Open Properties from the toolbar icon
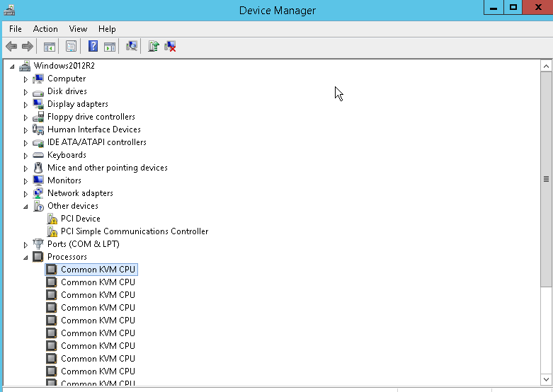 click(x=71, y=46)
